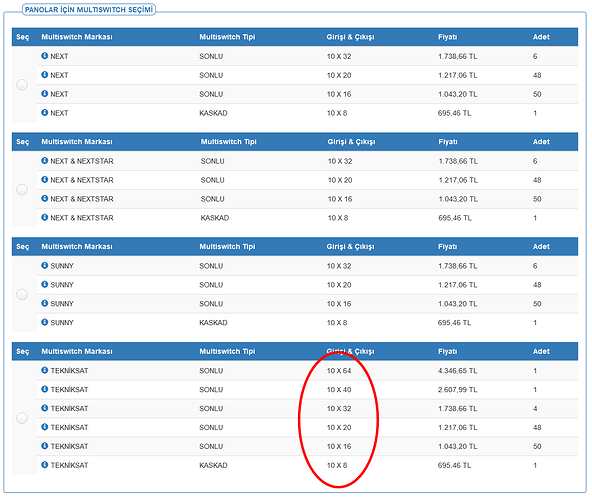The image size is (592, 500).
Task: Click info icon beside TEKNİKSAT KASKAD row
Action: tap(45, 465)
